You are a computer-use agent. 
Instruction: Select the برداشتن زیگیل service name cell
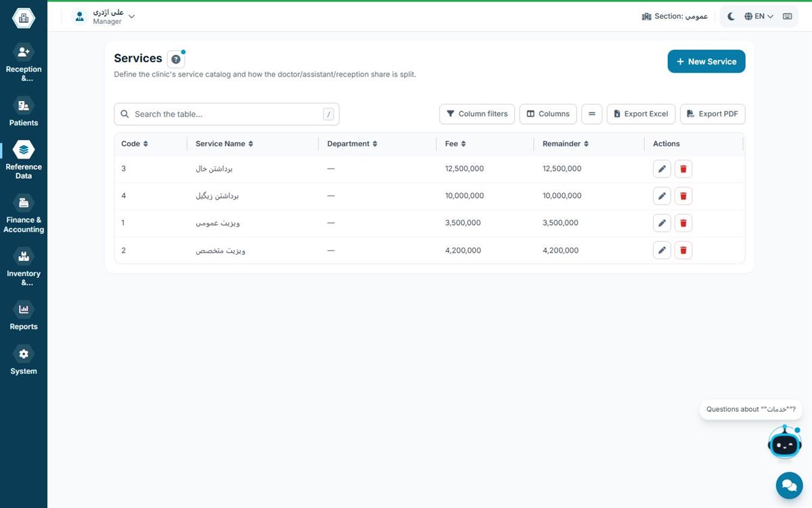point(217,196)
